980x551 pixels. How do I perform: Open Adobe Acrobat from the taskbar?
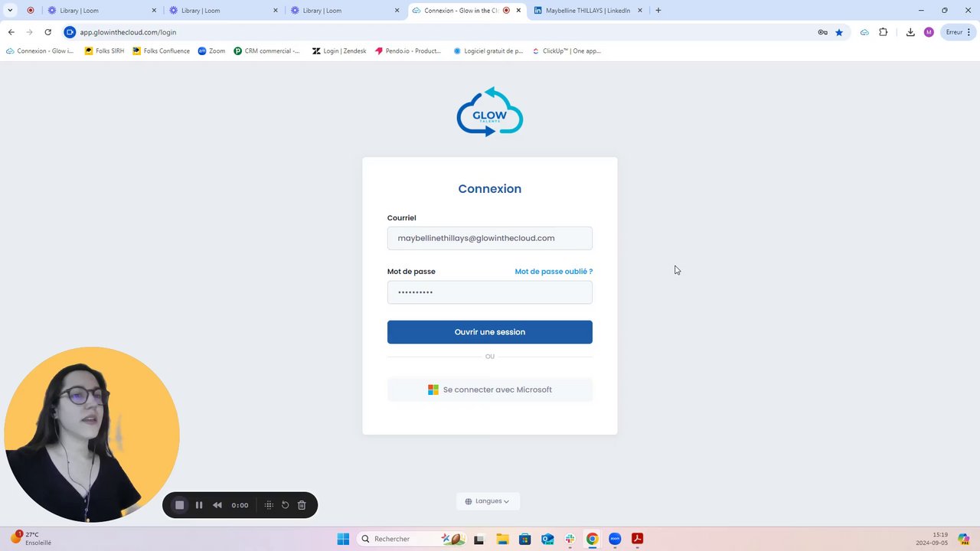(637, 539)
